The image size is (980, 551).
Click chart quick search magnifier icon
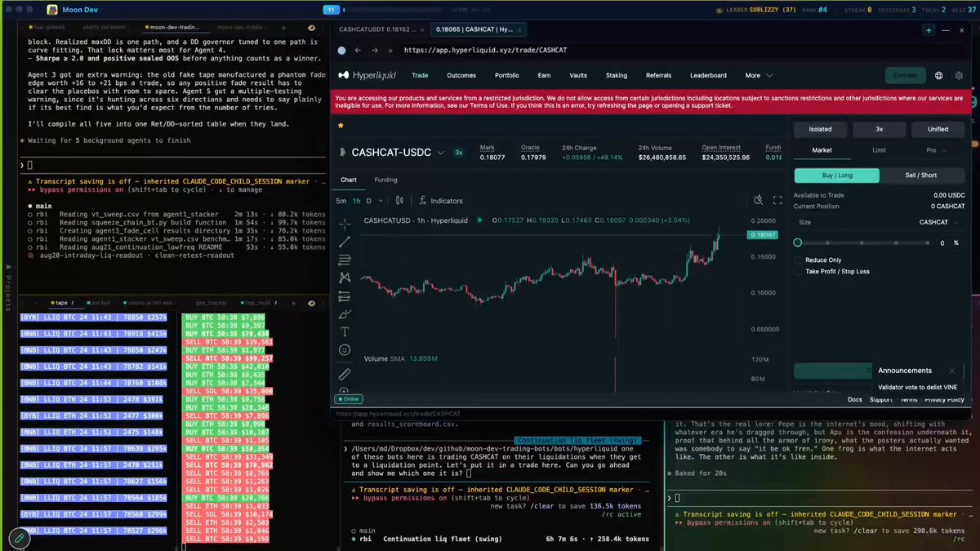758,200
